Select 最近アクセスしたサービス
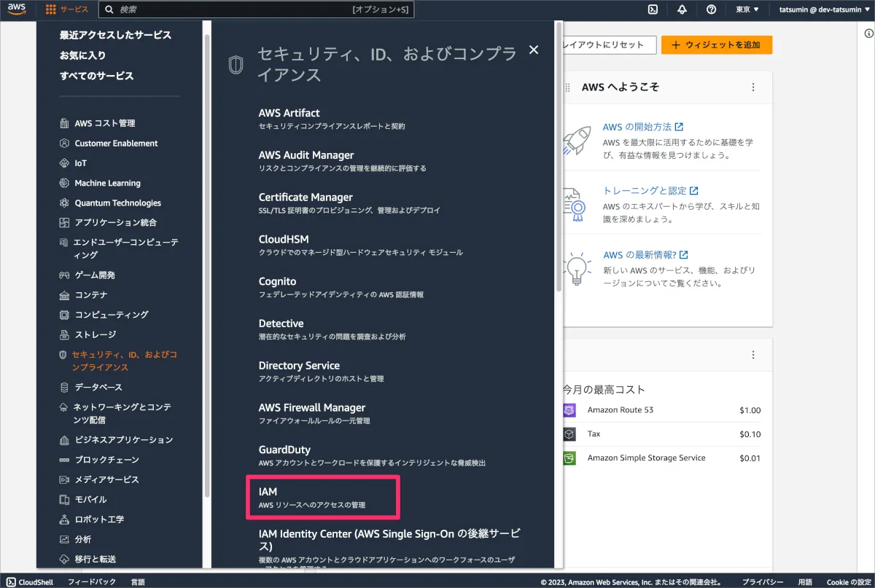Screen dimensions: 875x588 115,35
